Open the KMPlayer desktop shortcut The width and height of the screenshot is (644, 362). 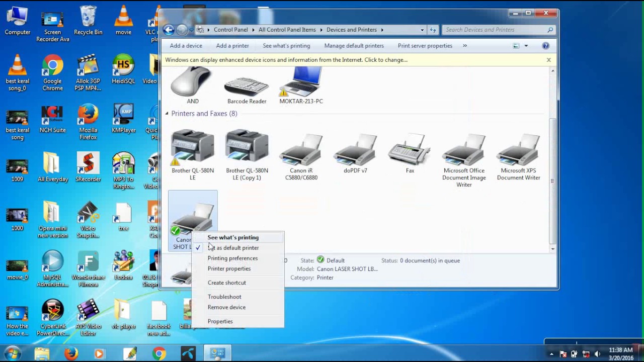click(x=123, y=119)
